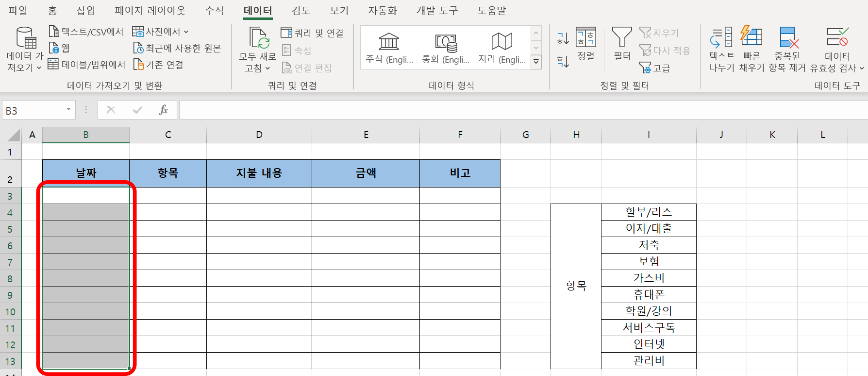
Task: Switch to the View (보기) tab
Action: click(339, 11)
